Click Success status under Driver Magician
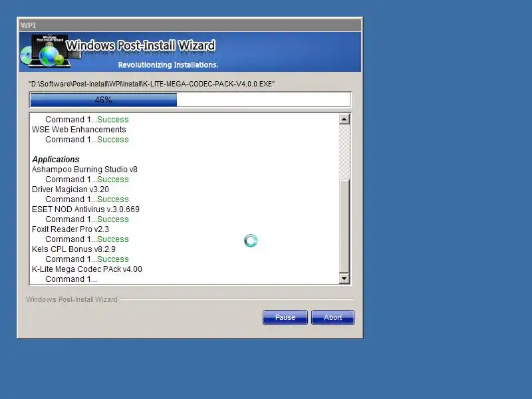Screen dimensions: 532x399 coord(112,199)
